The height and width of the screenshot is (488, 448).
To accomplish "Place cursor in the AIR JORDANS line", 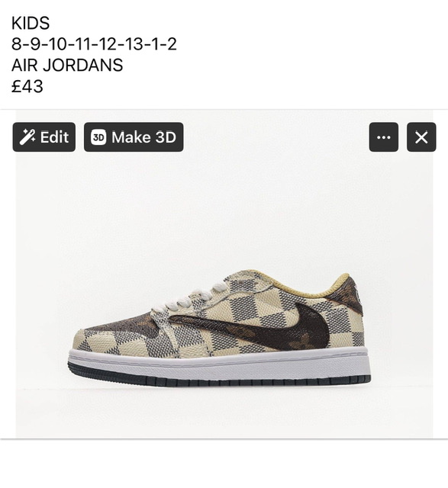I will pyautogui.click(x=67, y=65).
